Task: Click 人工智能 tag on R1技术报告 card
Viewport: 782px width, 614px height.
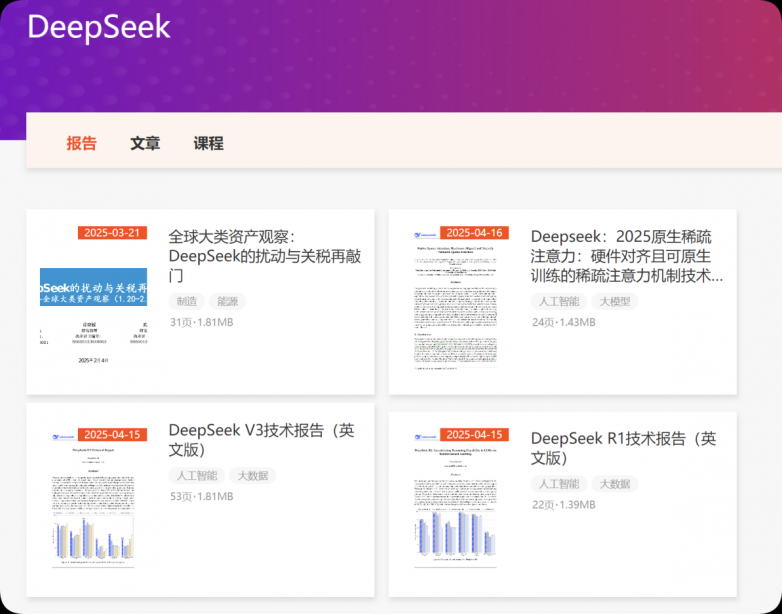Action: coord(559,484)
